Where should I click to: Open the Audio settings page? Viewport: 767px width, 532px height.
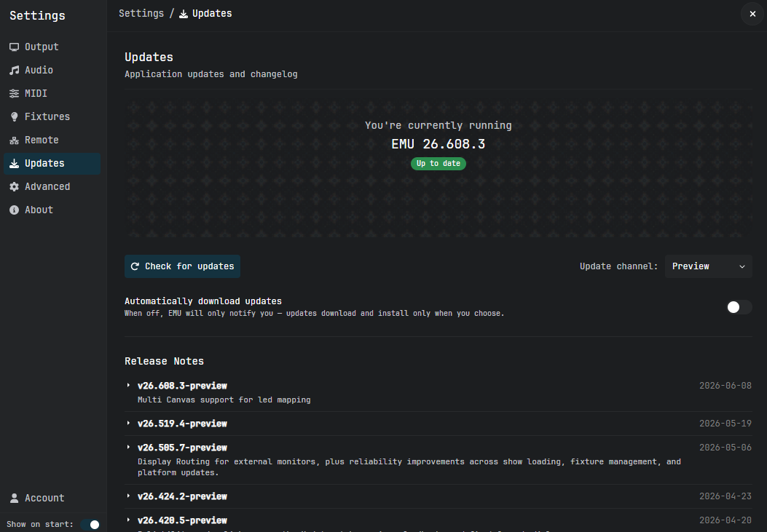coord(52,71)
